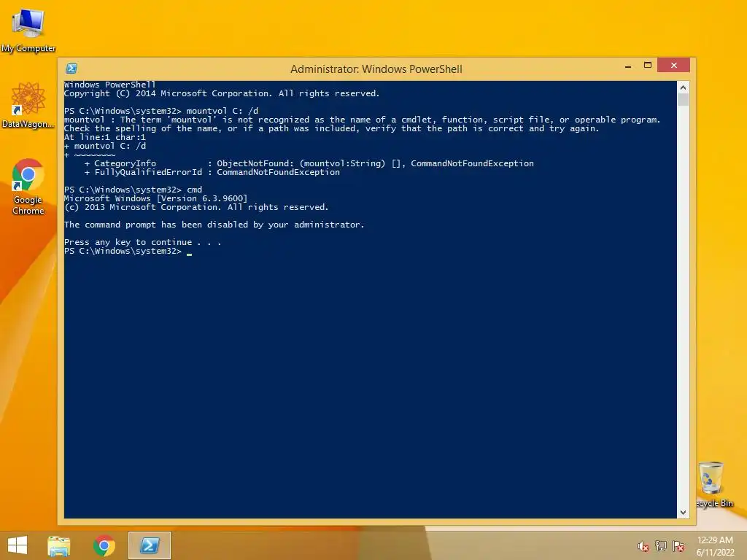Viewport: 747px width, 560px height.
Task: Click the 'mountvol C: /d' command on the first prompt line
Action: point(222,111)
